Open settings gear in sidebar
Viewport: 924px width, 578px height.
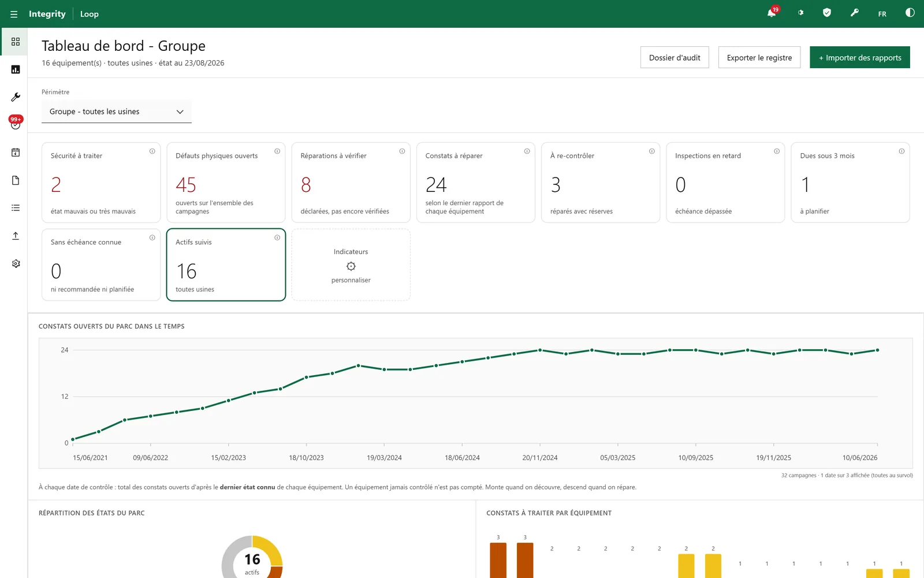point(16,264)
